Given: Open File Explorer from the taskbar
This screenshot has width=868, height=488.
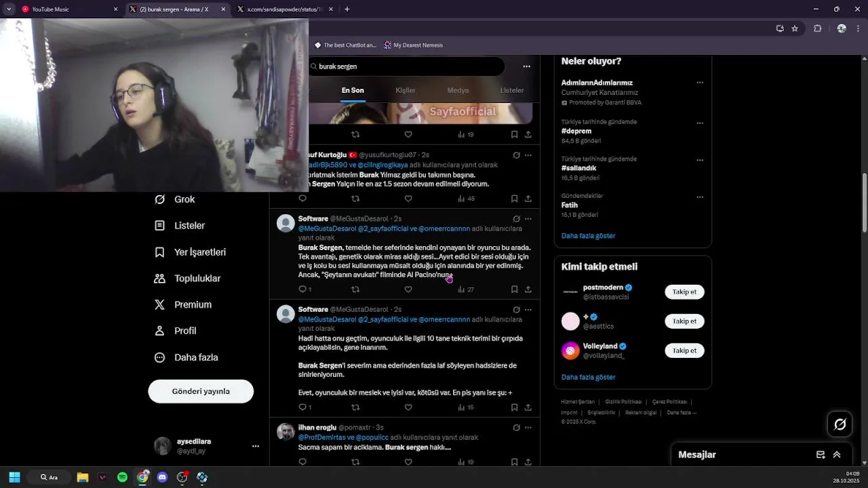Looking at the screenshot, I should [x=83, y=477].
